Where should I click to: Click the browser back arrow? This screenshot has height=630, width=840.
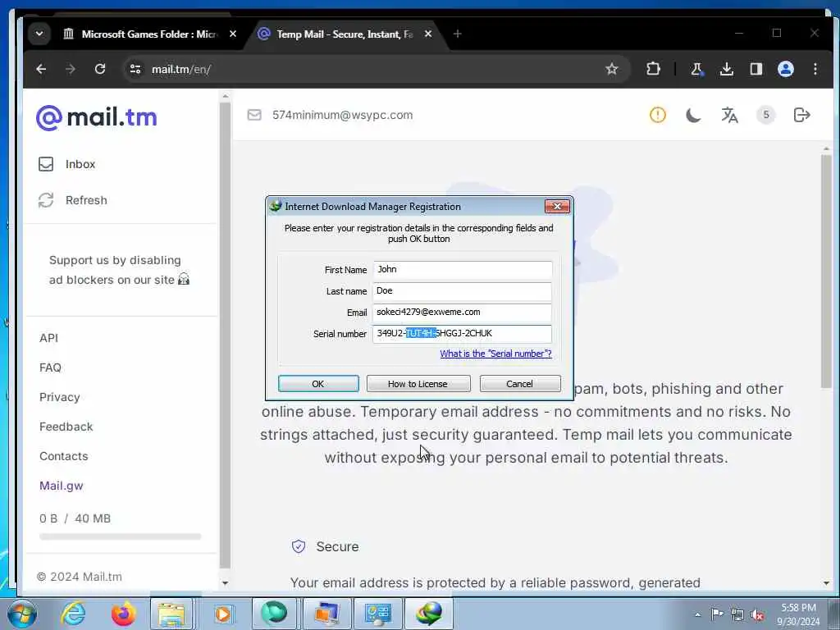41,69
